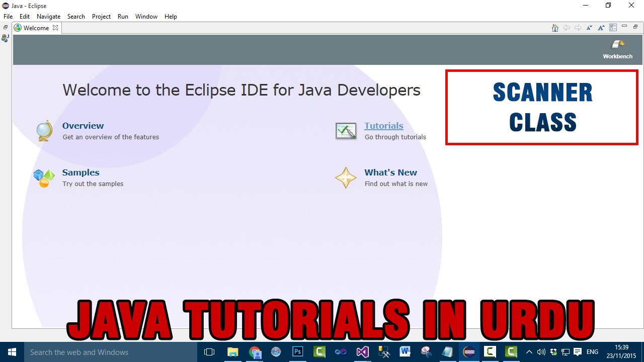
Task: Open the Edit menu
Action: (25, 17)
